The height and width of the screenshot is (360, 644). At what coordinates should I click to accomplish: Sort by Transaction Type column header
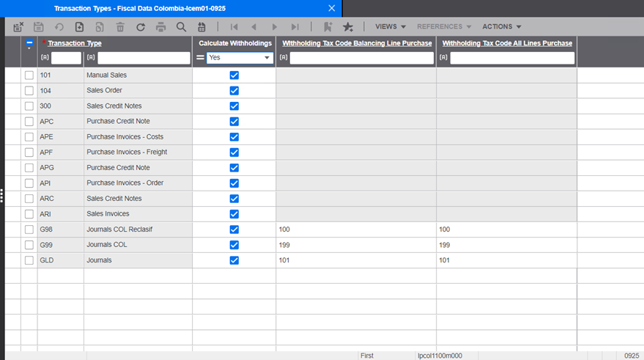tap(74, 43)
